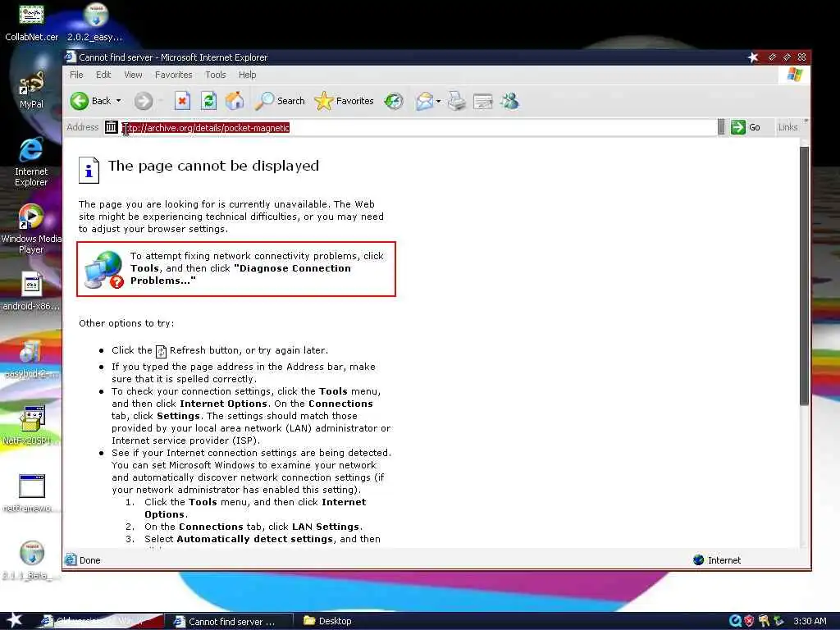Image resolution: width=840 pixels, height=630 pixels.
Task: Open the Favorites pane with star icon
Action: (344, 101)
